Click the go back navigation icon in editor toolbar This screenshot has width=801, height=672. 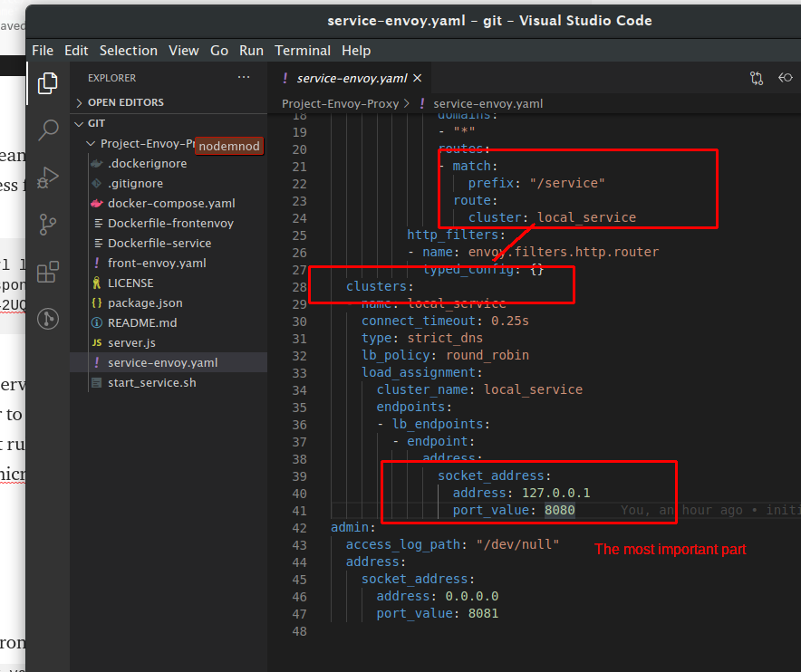tap(786, 78)
